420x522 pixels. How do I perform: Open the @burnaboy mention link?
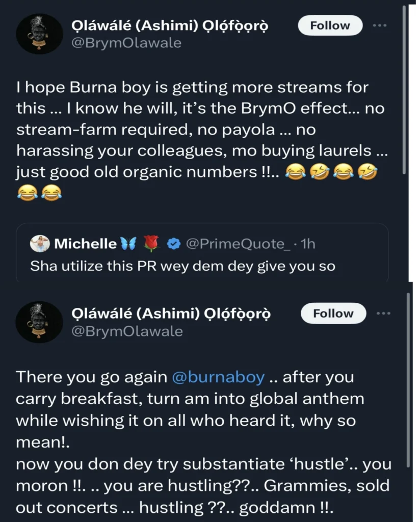[219, 377]
